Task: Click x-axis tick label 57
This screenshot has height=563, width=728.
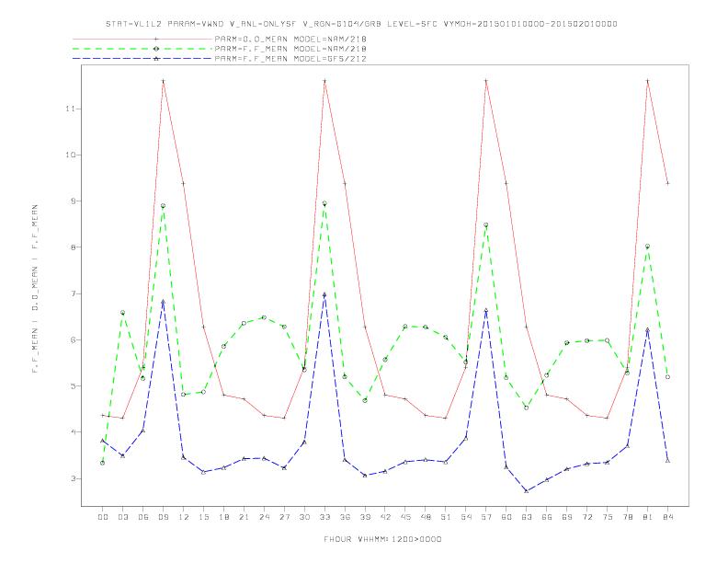Action: 486,517
